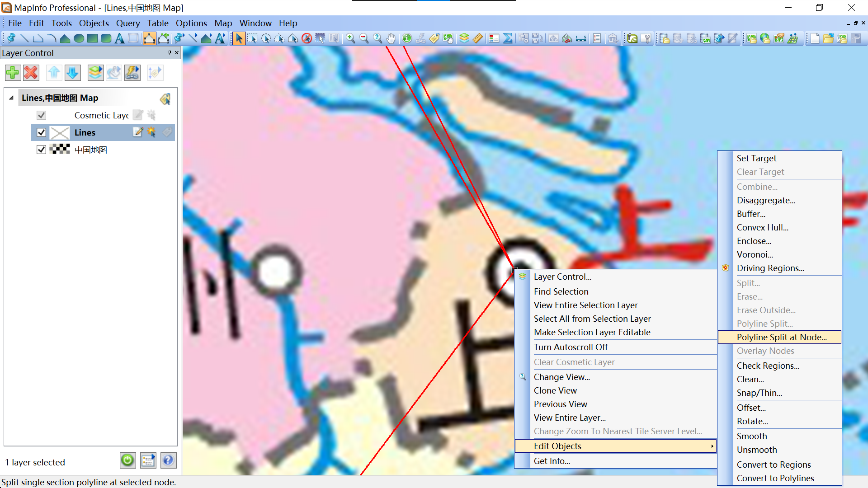
Task: Click the Lines layer style swatch
Action: 60,132
